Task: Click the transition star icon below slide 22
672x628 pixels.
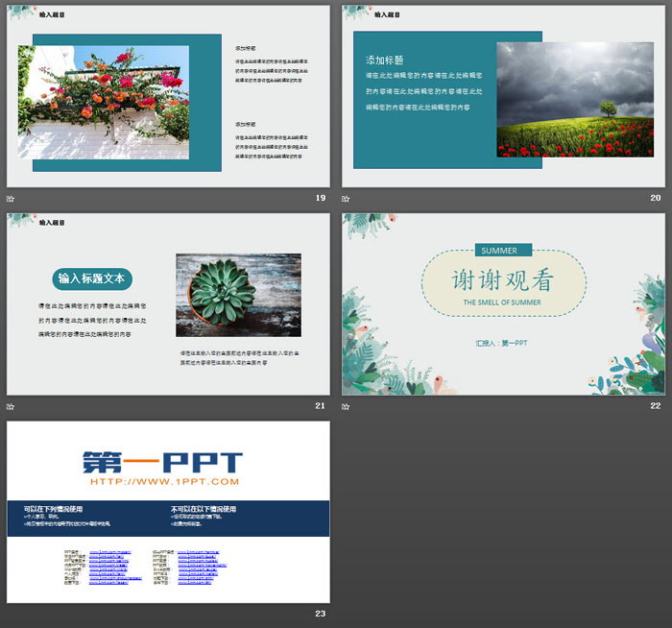Action: click(347, 406)
